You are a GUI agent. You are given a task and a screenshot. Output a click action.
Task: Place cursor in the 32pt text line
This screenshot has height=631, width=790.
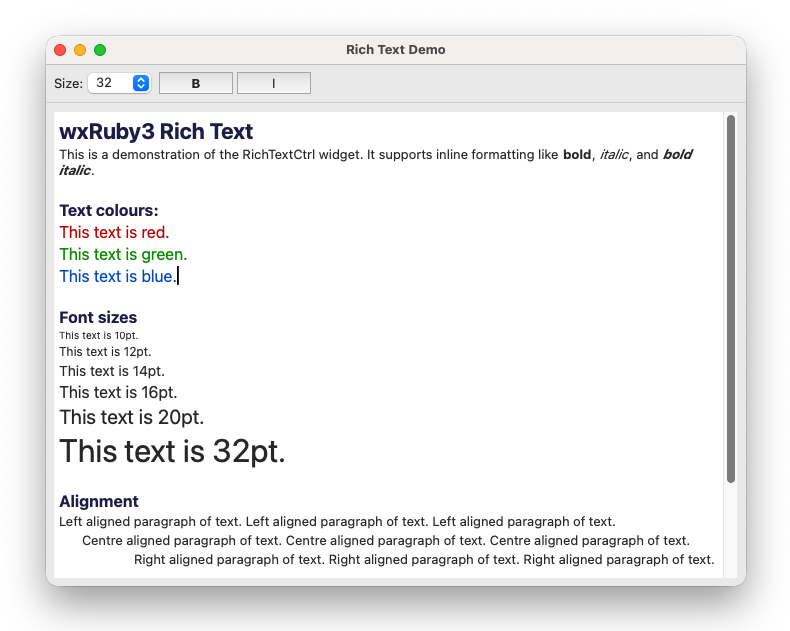click(172, 451)
